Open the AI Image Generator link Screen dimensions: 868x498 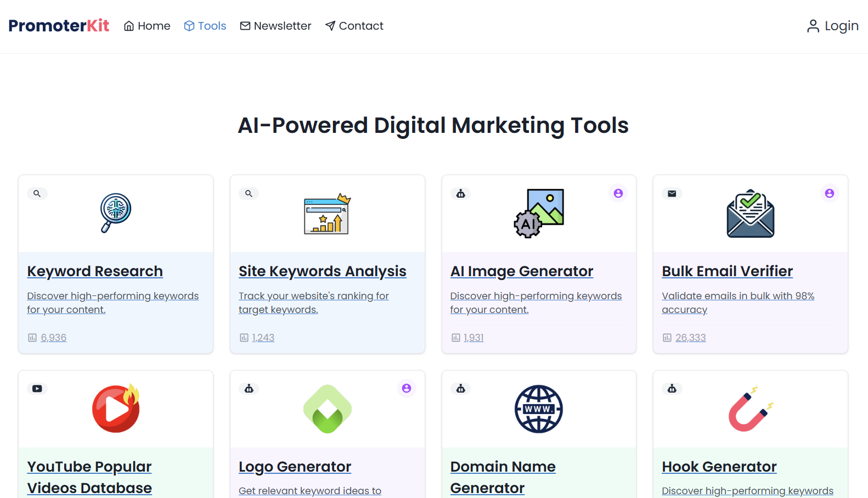pos(522,271)
